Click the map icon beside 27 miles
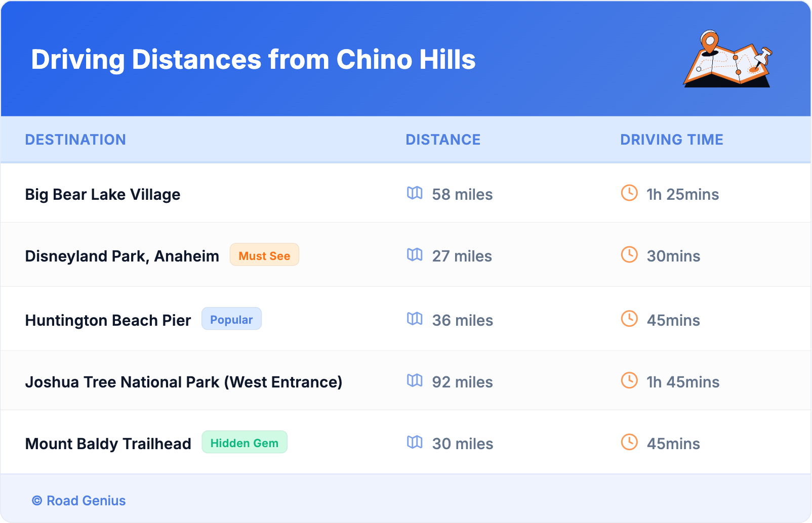812x523 pixels. click(x=415, y=254)
